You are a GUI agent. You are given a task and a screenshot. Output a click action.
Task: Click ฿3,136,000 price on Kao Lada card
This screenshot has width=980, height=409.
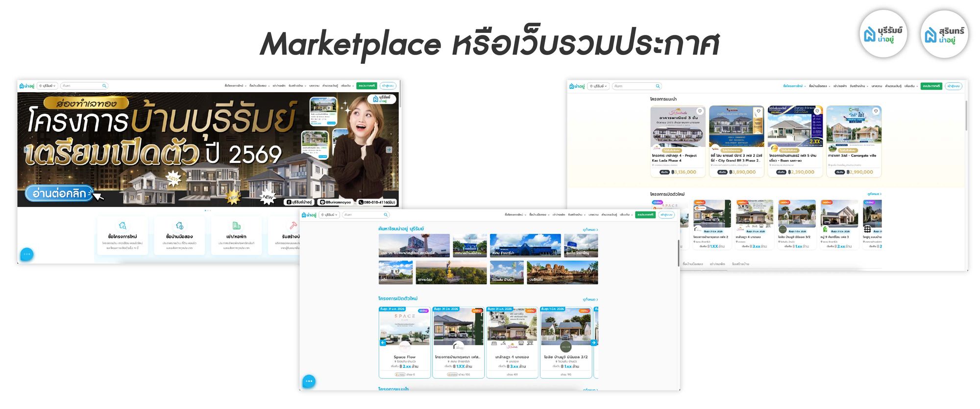[684, 172]
